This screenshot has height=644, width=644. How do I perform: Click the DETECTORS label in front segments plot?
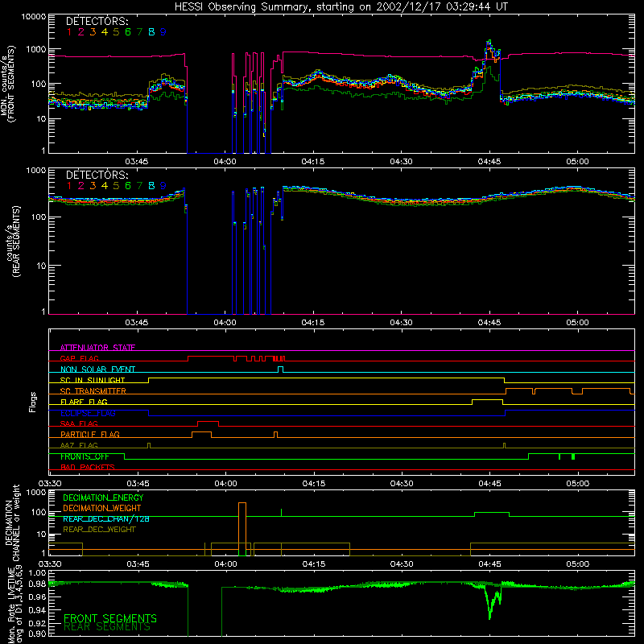[x=97, y=21]
